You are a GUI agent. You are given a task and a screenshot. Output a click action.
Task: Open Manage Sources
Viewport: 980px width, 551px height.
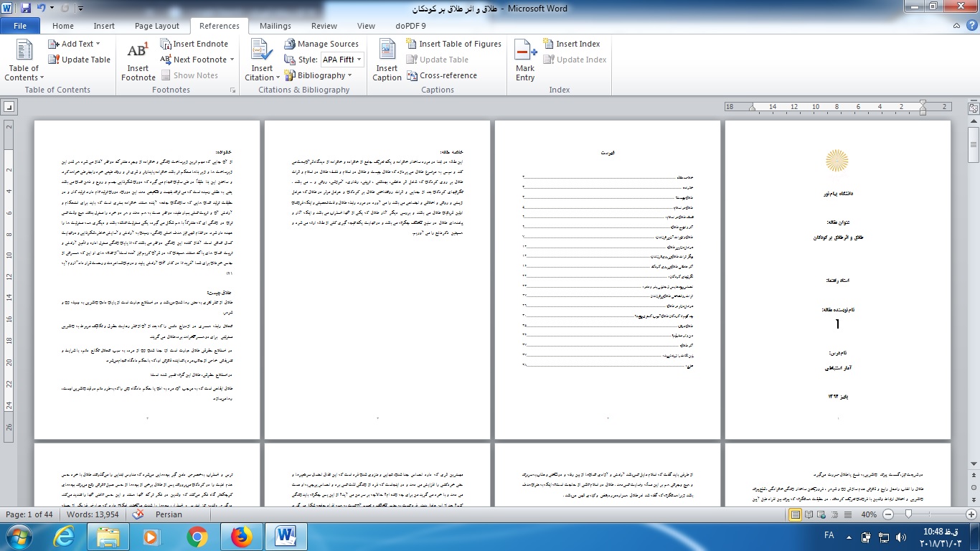click(321, 44)
